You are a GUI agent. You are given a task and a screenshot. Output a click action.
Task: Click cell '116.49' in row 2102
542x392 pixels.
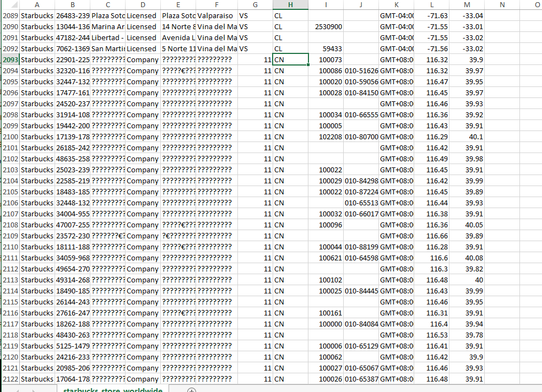(x=431, y=159)
